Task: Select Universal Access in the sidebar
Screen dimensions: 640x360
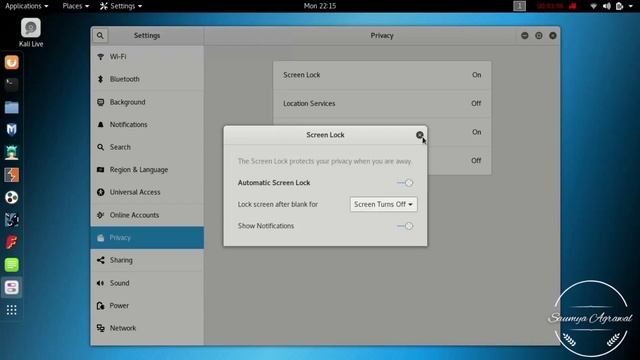Action: pos(147,192)
